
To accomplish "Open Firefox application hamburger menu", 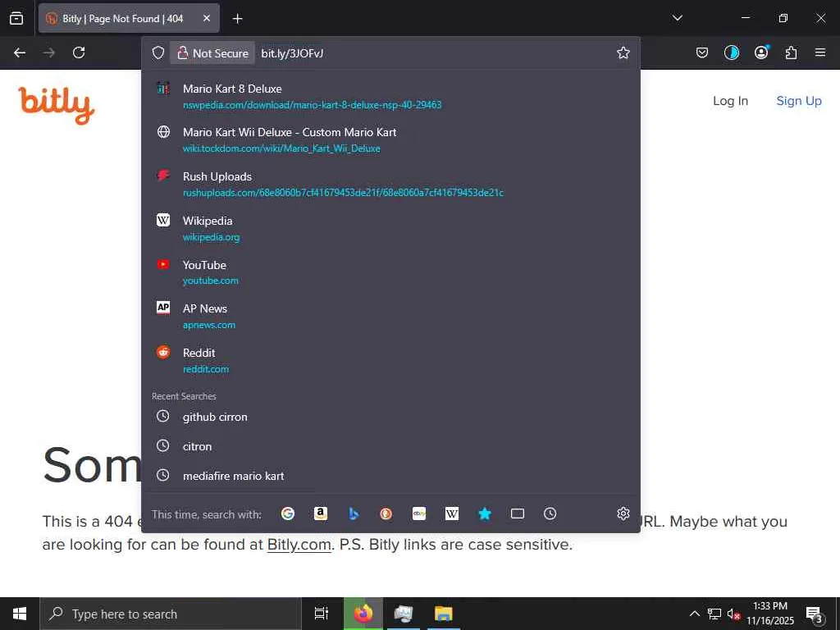I will (x=820, y=52).
